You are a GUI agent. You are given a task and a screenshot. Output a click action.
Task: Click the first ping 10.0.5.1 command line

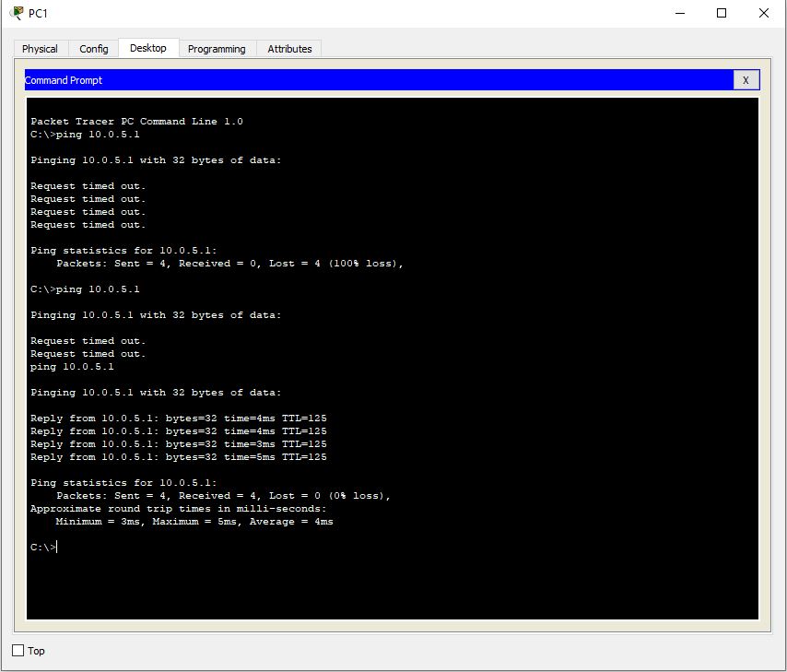coord(85,135)
